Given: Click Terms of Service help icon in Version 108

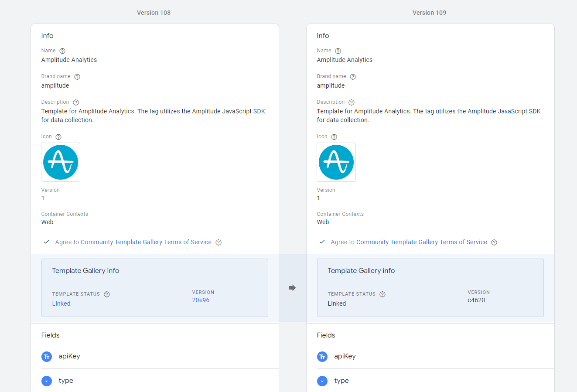Looking at the screenshot, I should tap(219, 242).
